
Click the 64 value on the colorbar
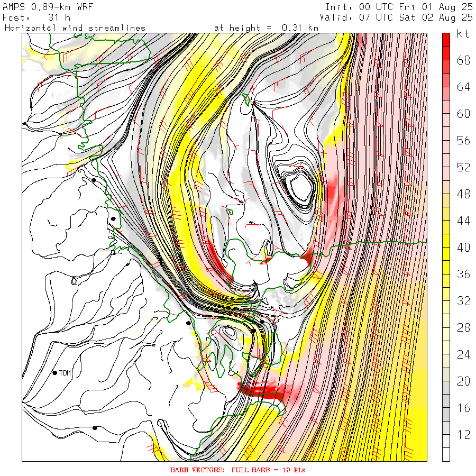click(463, 87)
